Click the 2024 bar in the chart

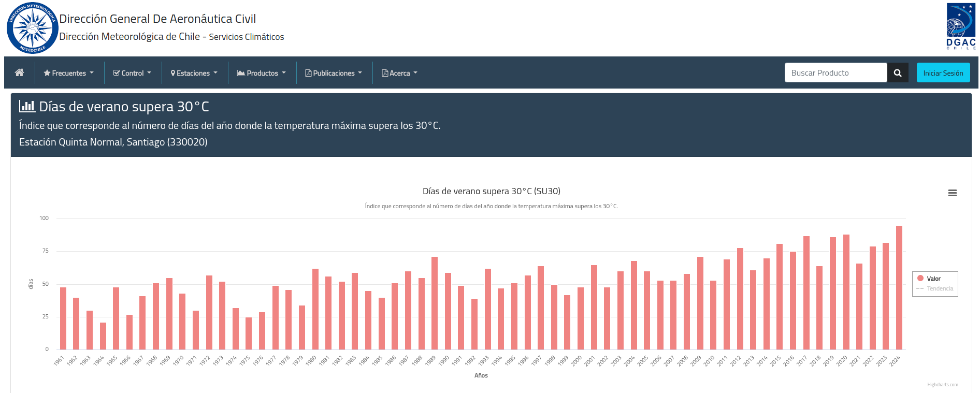[899, 288]
